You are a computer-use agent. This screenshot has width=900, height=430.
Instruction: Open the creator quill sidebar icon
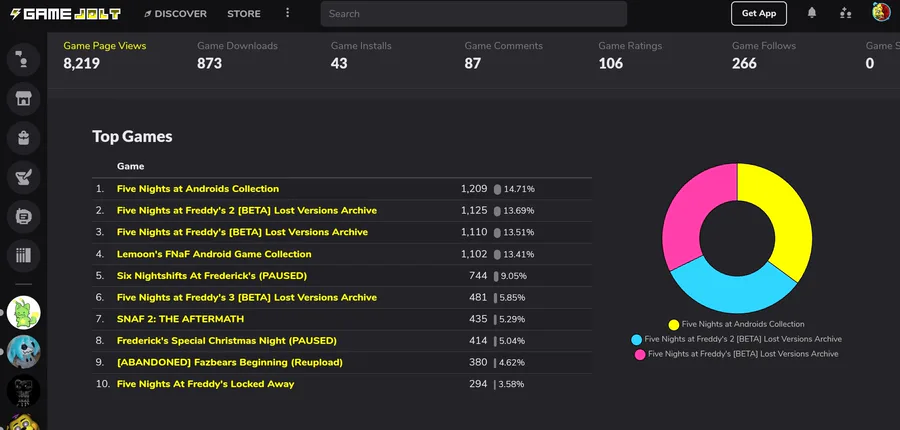(x=23, y=177)
